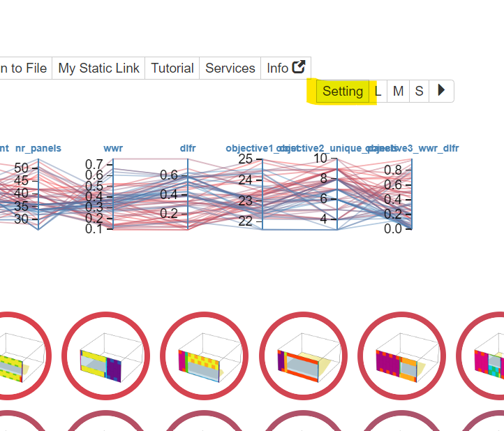Open the Services menu item
The image size is (504, 431).
coord(230,68)
